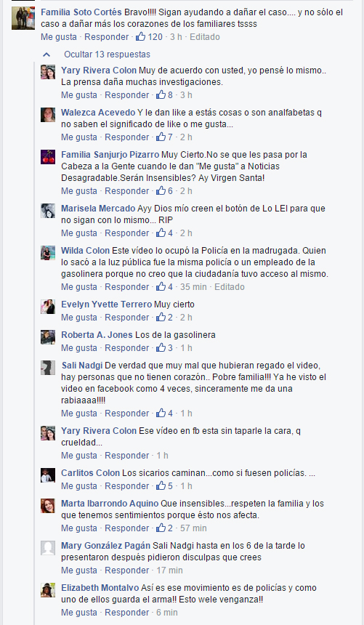Click thumbs-up icon with 120 likes

140,36
